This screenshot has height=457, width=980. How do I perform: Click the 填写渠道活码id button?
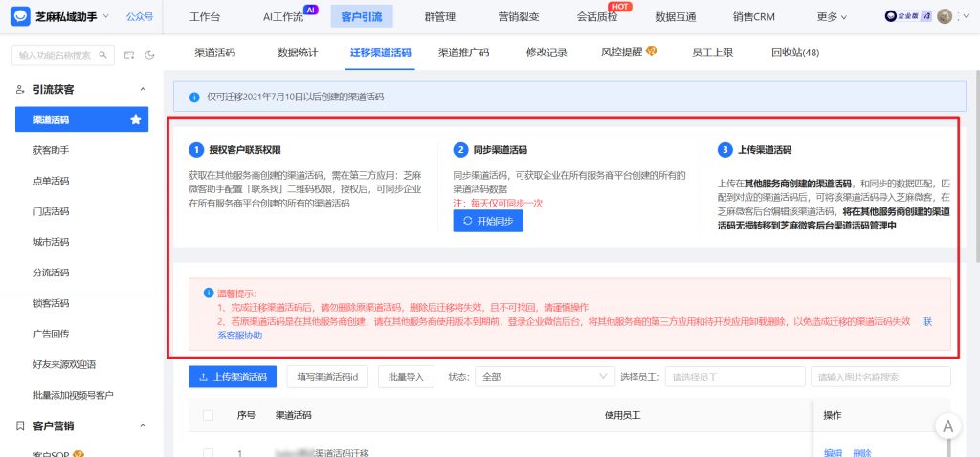[x=327, y=377]
